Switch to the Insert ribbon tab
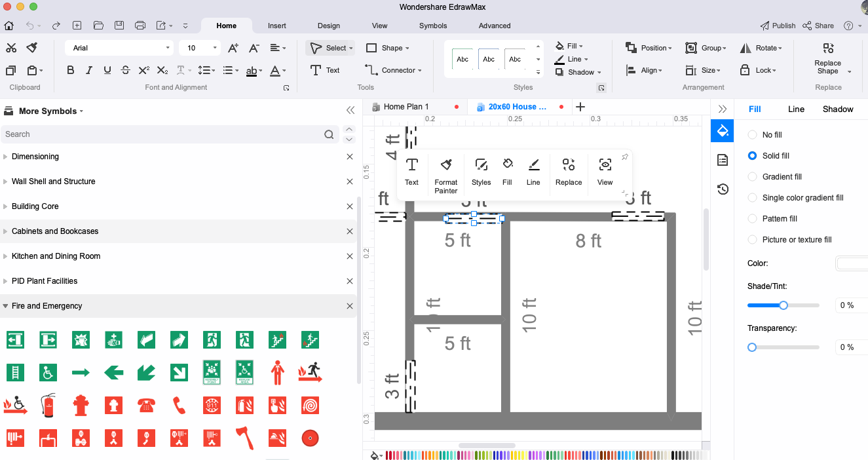The width and height of the screenshot is (868, 460). click(x=276, y=26)
